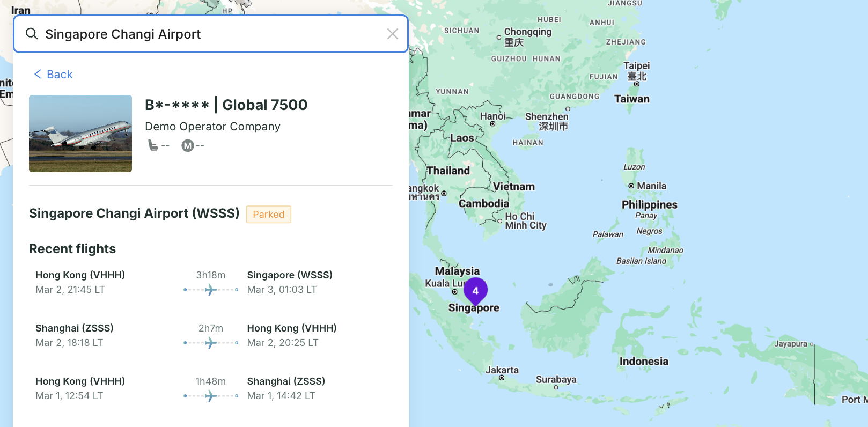
Task: Click the seat capacity icon
Action: pos(153,145)
